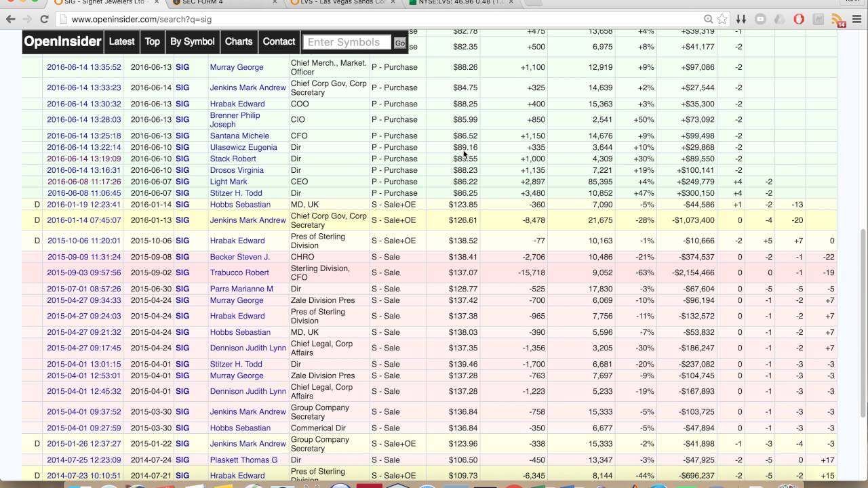Open insider Becker Steven J.

[239, 257]
